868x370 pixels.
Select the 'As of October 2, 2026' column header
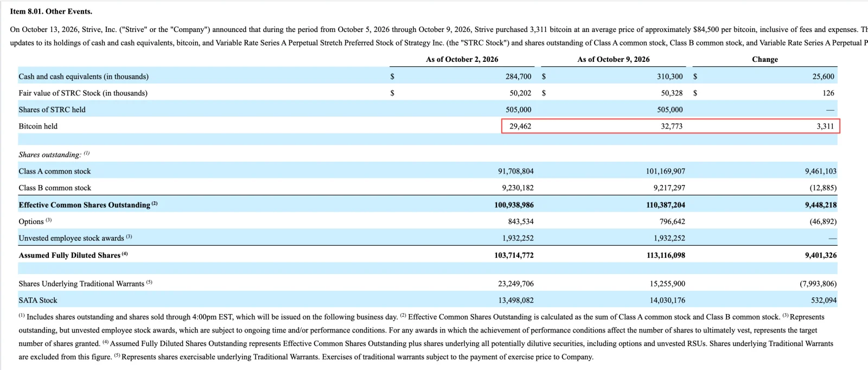462,59
